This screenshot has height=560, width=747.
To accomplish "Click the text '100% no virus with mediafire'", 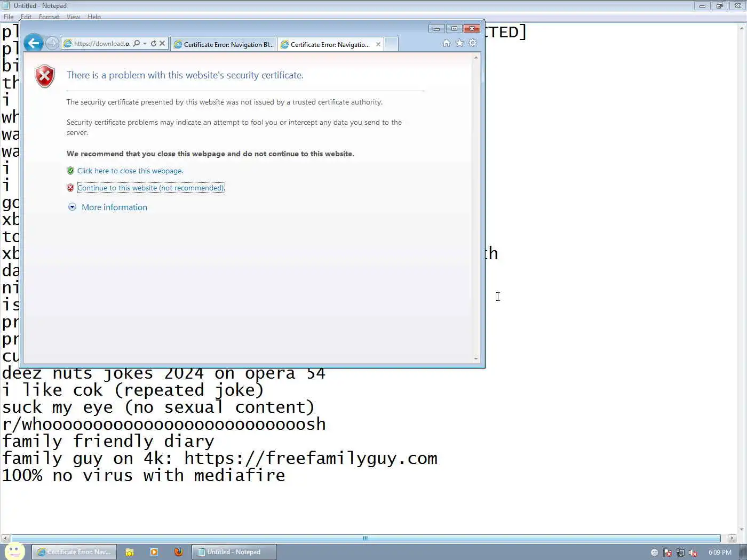I will 144,476.
